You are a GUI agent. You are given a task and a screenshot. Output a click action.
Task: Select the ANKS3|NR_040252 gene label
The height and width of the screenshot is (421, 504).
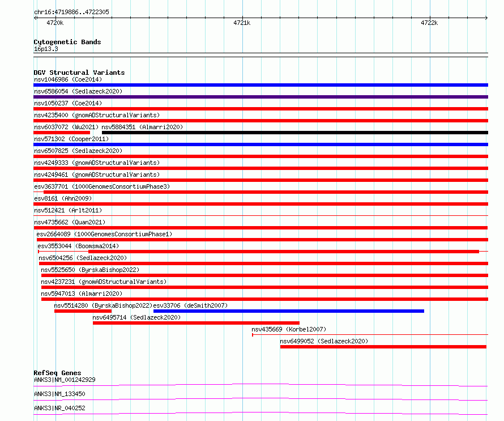pyautogui.click(x=59, y=408)
